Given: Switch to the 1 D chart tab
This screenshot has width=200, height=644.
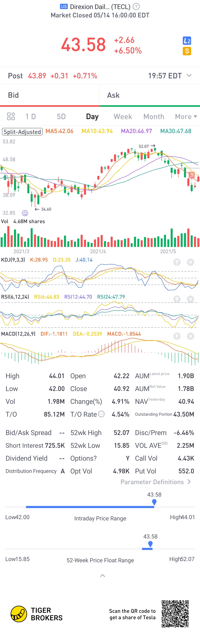Looking at the screenshot, I should pos(31,117).
